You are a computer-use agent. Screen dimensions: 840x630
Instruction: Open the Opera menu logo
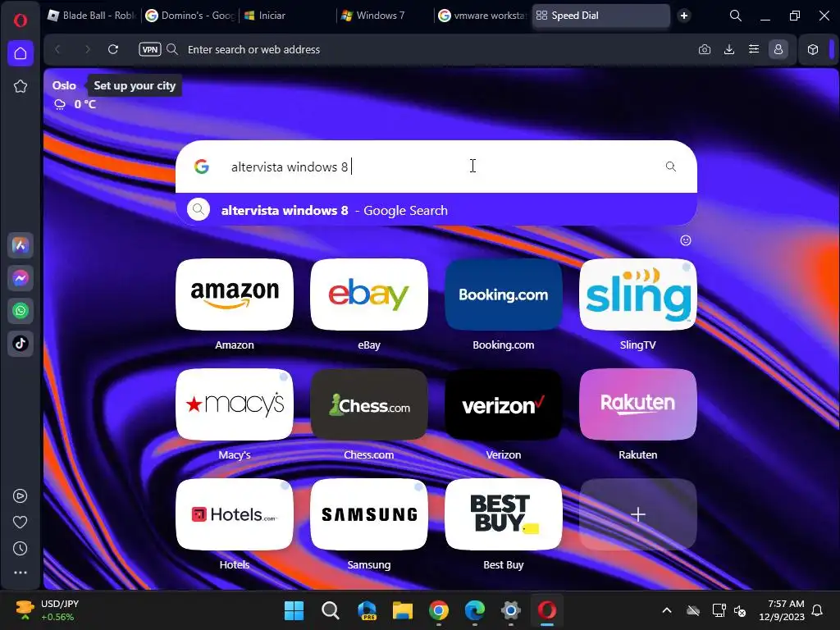click(21, 21)
